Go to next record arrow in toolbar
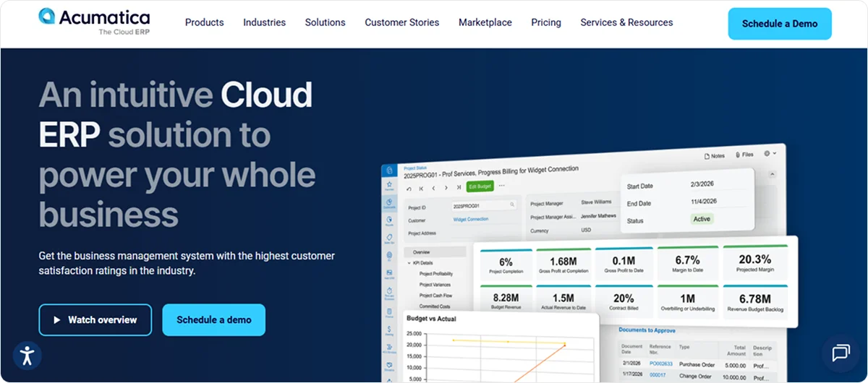This screenshot has width=868, height=383. pyautogui.click(x=446, y=188)
